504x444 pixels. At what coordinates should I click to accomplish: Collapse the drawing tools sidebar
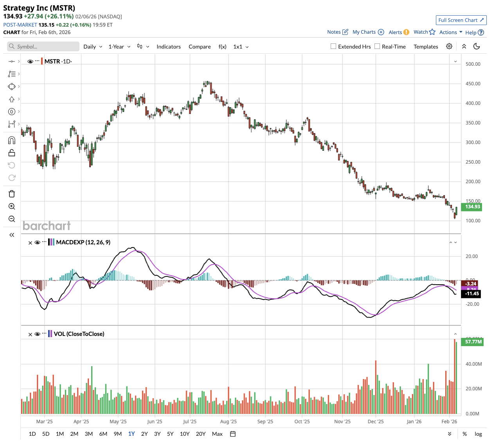pyautogui.click(x=12, y=235)
